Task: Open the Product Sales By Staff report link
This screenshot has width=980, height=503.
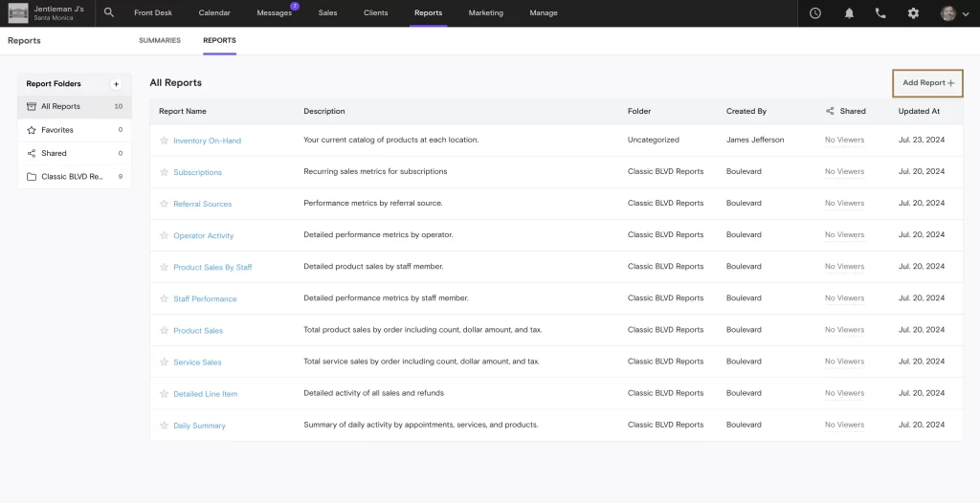Action: (x=212, y=268)
